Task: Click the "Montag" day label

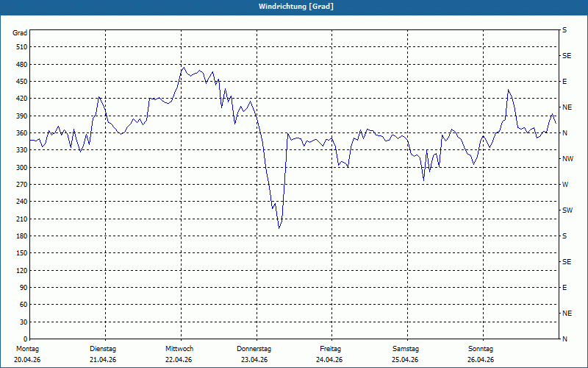Action: (27, 349)
